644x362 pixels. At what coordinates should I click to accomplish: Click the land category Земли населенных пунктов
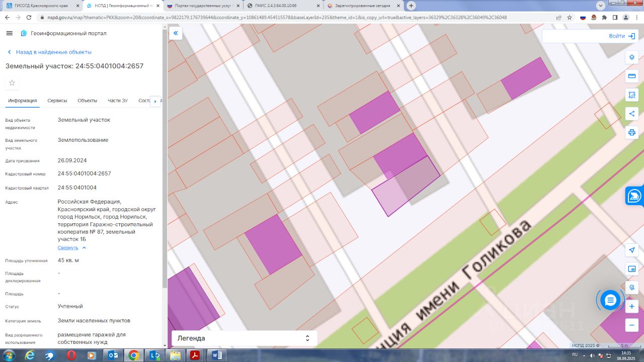click(x=94, y=321)
